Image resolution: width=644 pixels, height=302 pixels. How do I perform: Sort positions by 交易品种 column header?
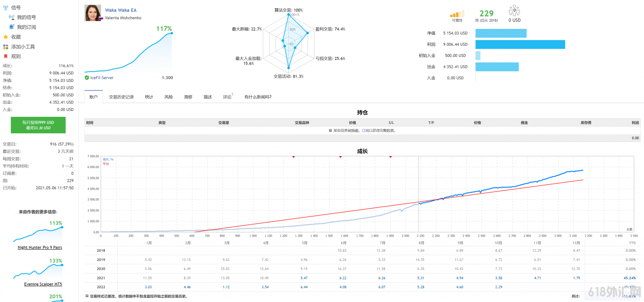point(302,123)
